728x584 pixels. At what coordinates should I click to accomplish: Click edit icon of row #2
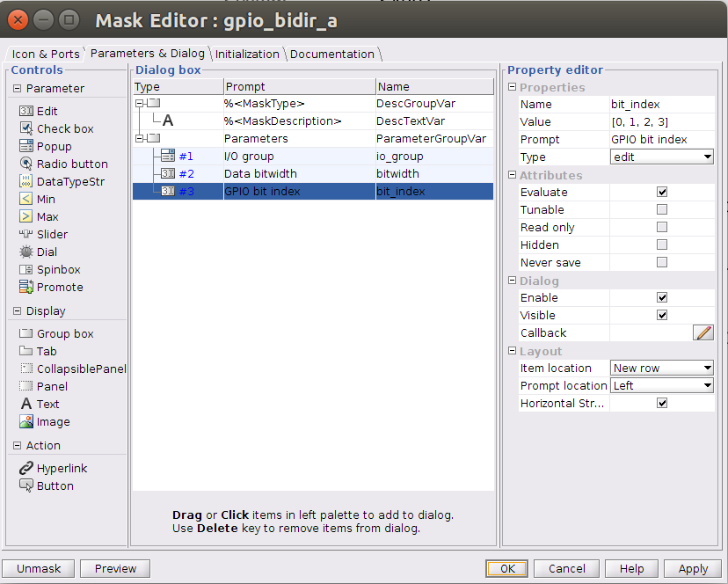pos(168,174)
